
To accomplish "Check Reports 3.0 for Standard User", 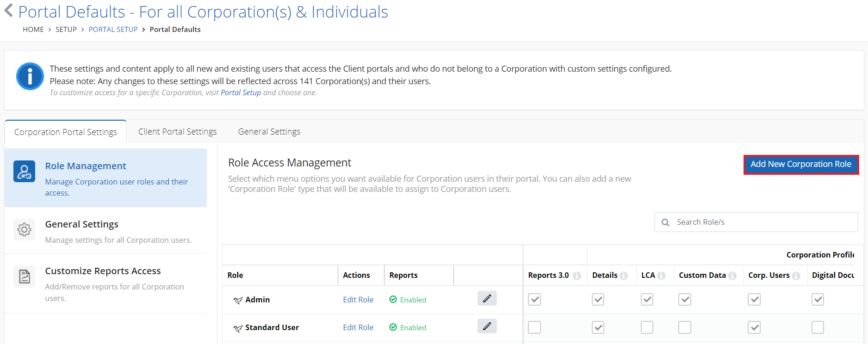I will coord(534,327).
